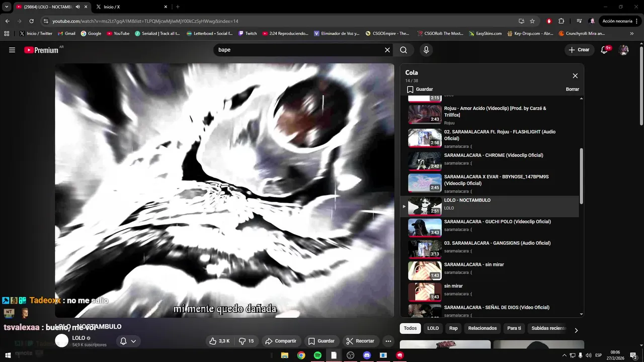
Task: Open the Windows Start menu
Action: pyautogui.click(x=8, y=355)
